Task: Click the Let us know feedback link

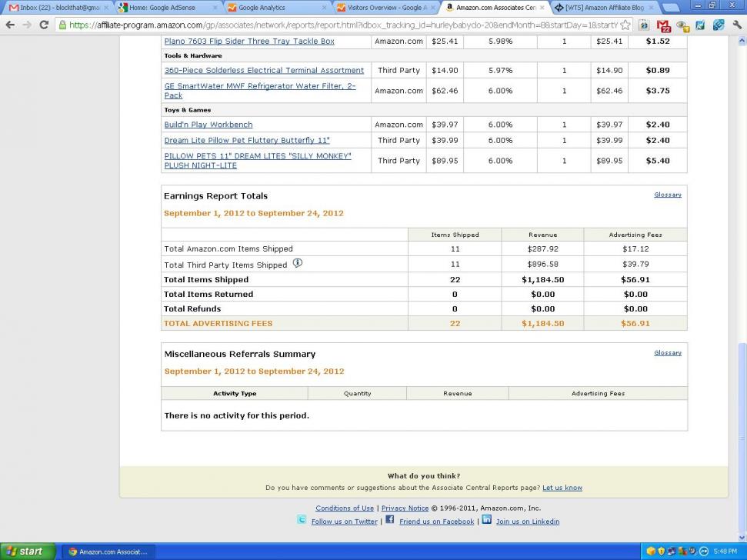Action: coord(562,488)
